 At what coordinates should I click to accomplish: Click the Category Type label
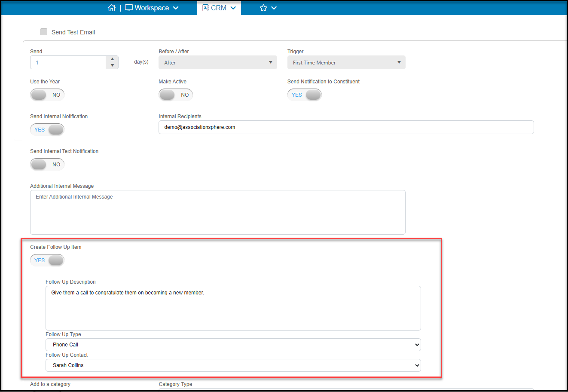175,384
